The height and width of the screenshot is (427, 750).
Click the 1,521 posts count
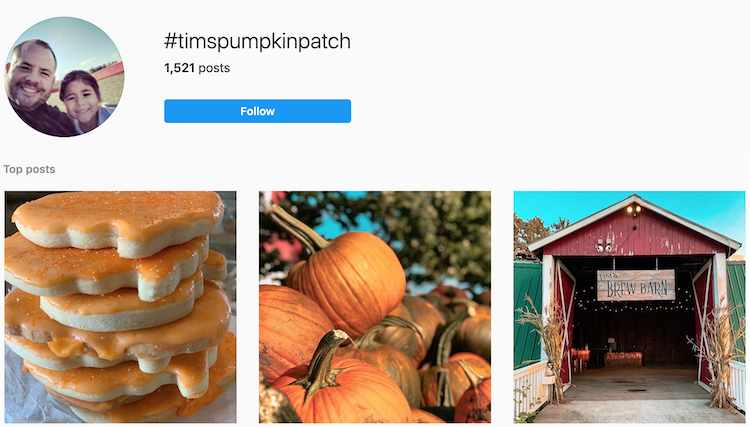pyautogui.click(x=197, y=68)
